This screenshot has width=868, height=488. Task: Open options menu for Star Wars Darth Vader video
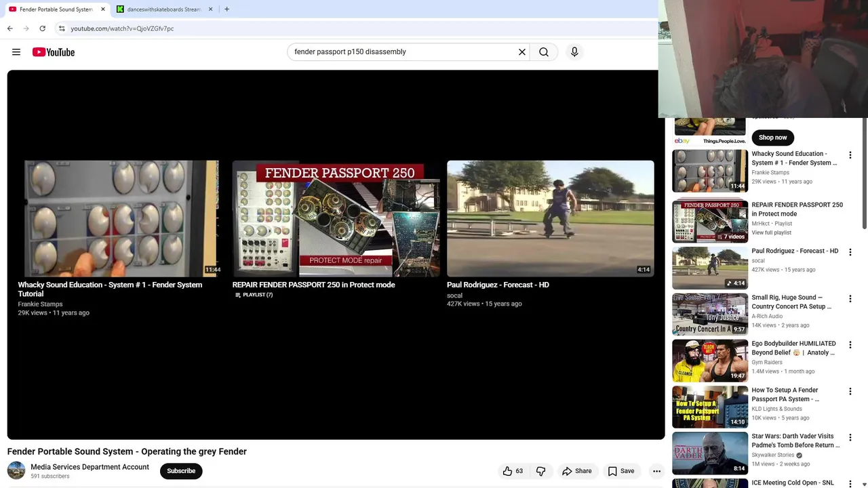coord(850,438)
